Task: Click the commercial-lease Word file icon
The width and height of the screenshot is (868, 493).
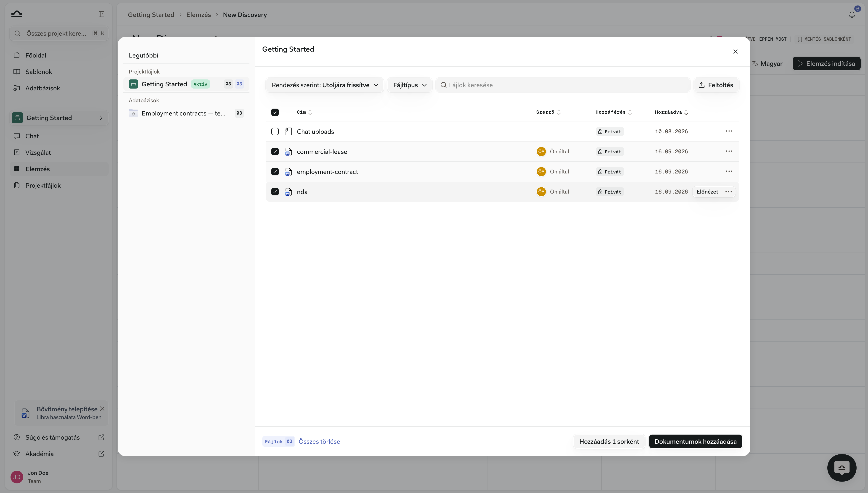Action: click(288, 152)
